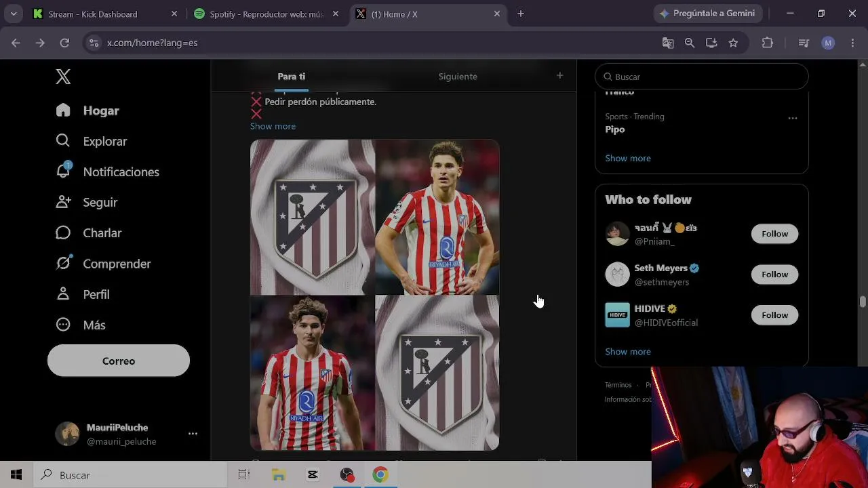Click the HIDIVE avatar
Image resolution: width=868 pixels, height=488 pixels.
617,315
